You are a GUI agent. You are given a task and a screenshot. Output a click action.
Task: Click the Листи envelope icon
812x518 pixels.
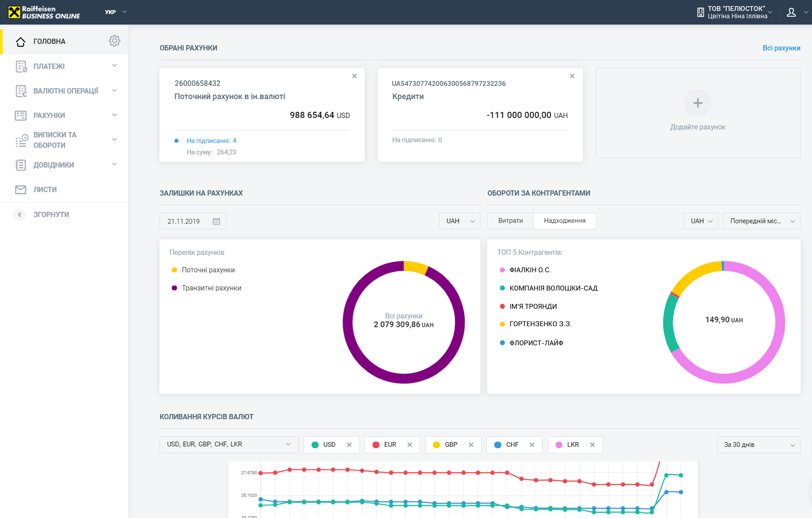21,190
